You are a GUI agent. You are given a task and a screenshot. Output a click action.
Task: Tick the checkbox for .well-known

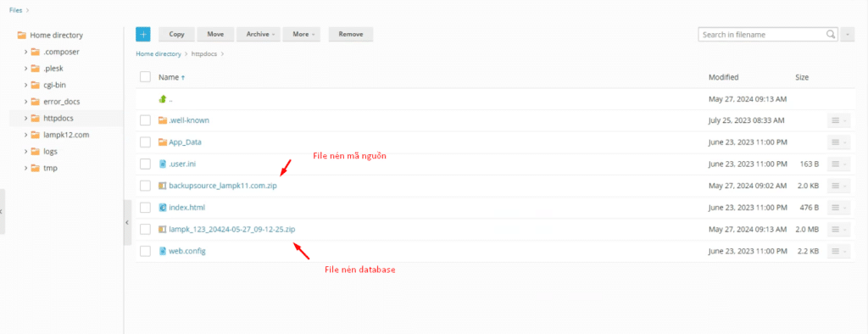[x=145, y=120]
